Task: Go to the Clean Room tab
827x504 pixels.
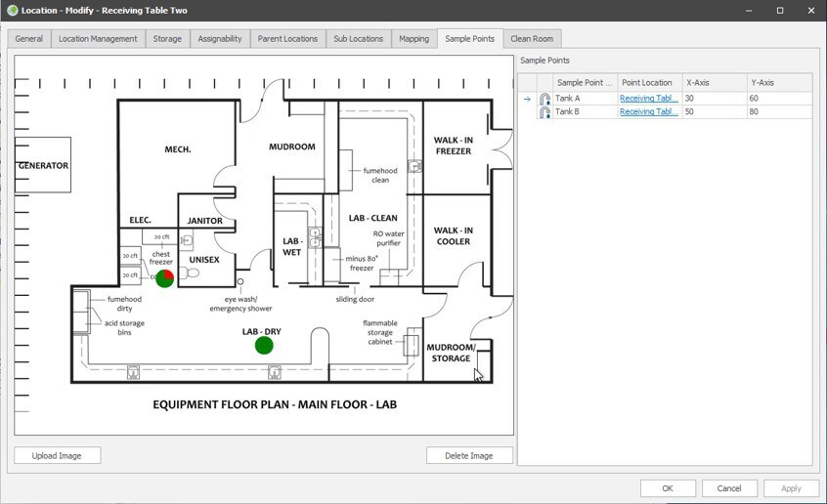Action: (x=532, y=39)
